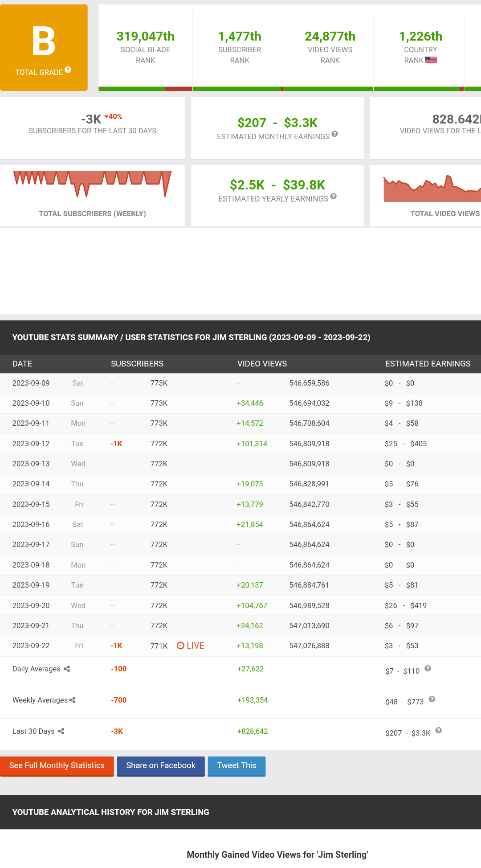Click the $207 - $3.3K monthly earnings figure
Image resolution: width=481 pixels, height=868 pixels.
click(277, 123)
